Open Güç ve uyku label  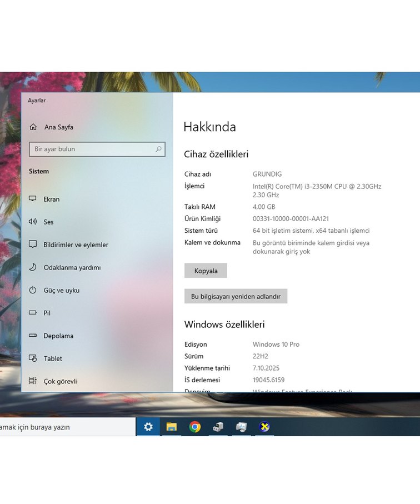61,291
